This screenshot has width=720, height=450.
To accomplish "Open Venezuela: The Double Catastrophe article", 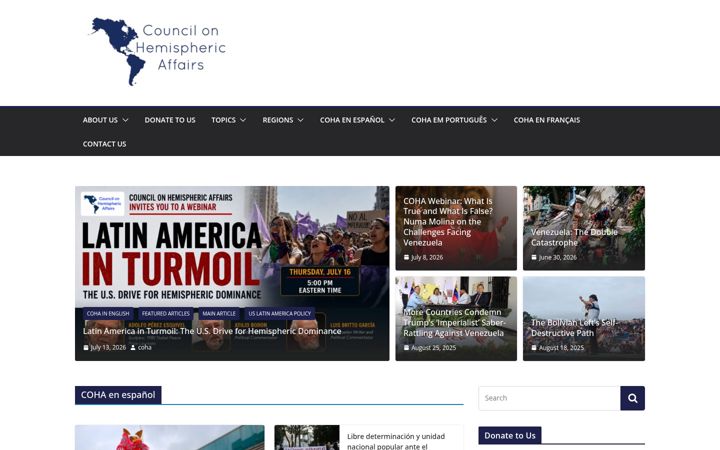I will [x=574, y=237].
